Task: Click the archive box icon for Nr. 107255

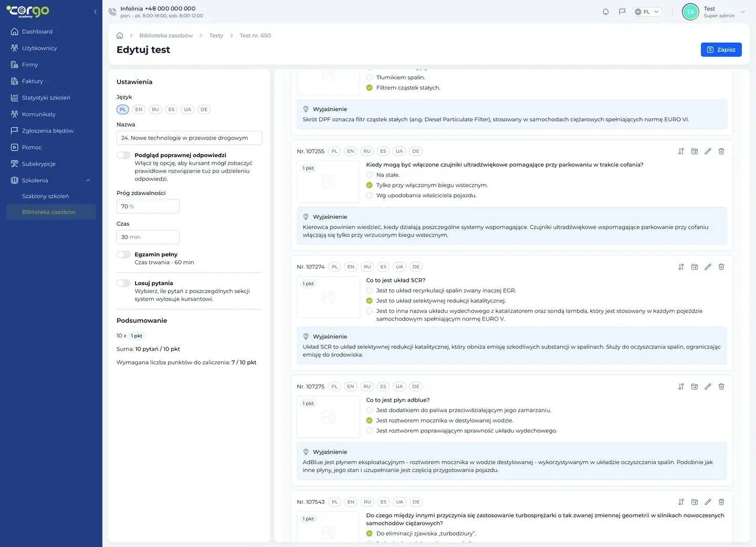Action: pyautogui.click(x=695, y=151)
